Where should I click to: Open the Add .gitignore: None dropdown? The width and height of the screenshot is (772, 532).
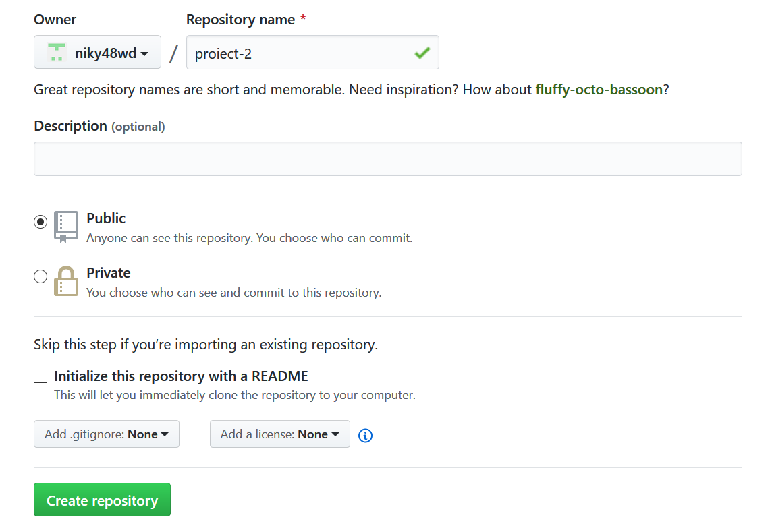coord(106,434)
